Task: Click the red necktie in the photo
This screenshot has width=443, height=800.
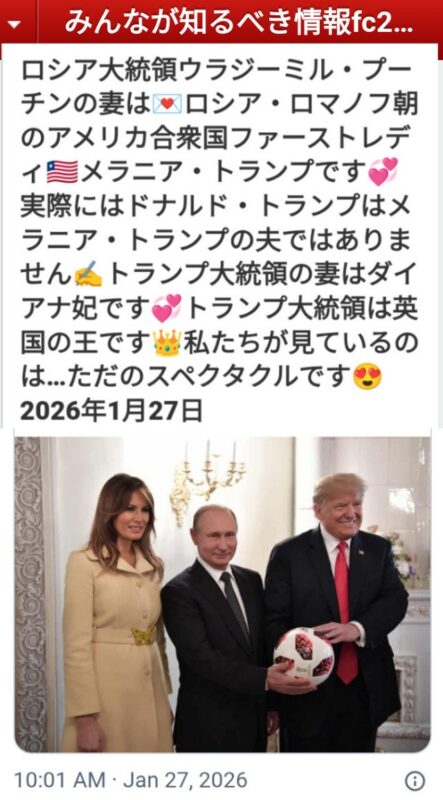Action: point(345,612)
